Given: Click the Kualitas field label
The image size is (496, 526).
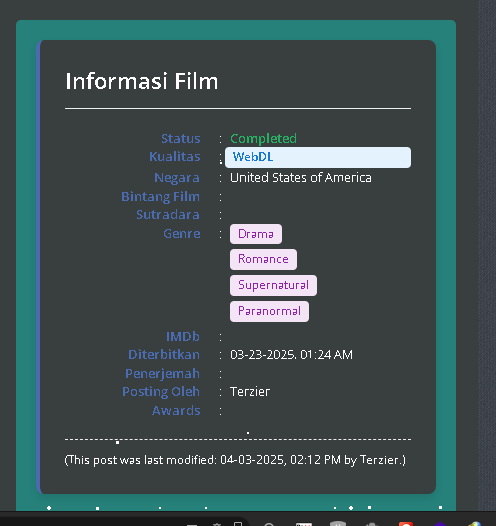Looking at the screenshot, I should coord(175,157).
